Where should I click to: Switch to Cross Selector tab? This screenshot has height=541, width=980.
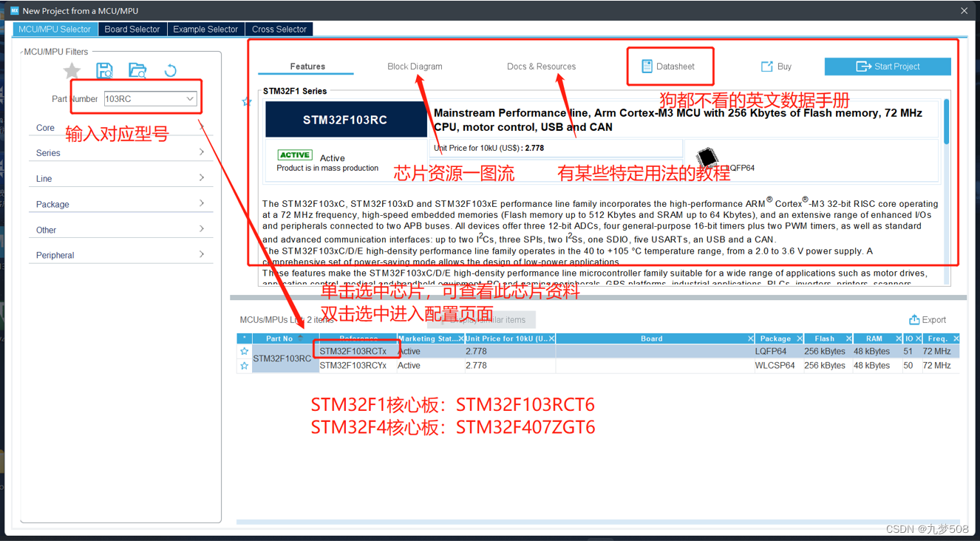coord(279,30)
